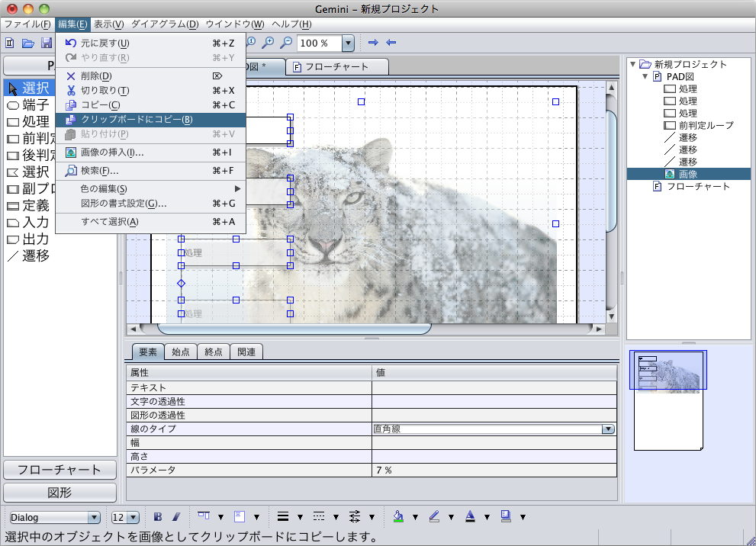Screen dimensions: 756x546
Task: Click the dashed line style icon
Action: coord(319,516)
